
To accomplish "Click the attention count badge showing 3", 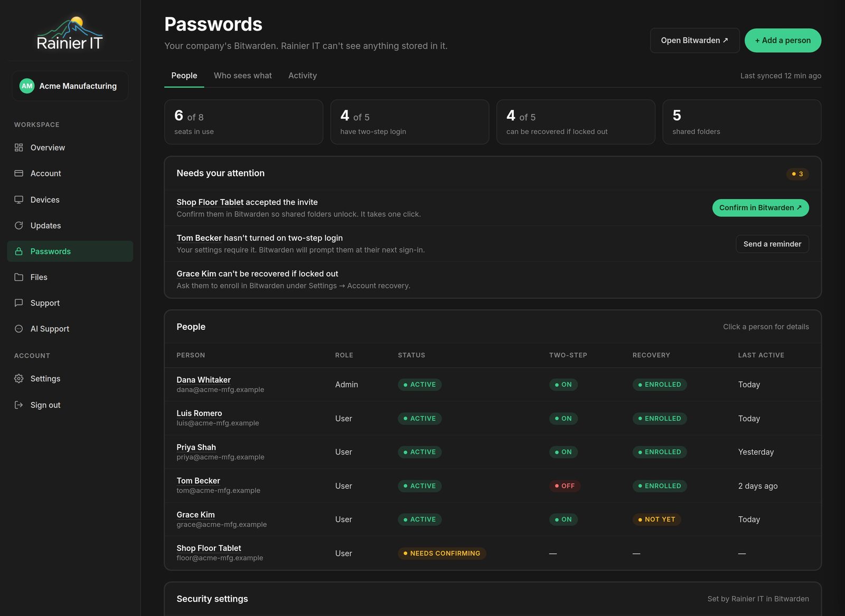I will (797, 174).
